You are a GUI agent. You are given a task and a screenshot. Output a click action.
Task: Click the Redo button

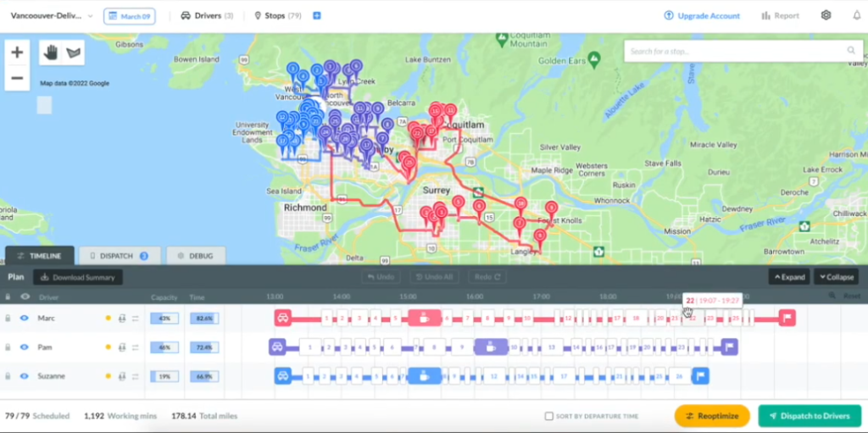488,277
